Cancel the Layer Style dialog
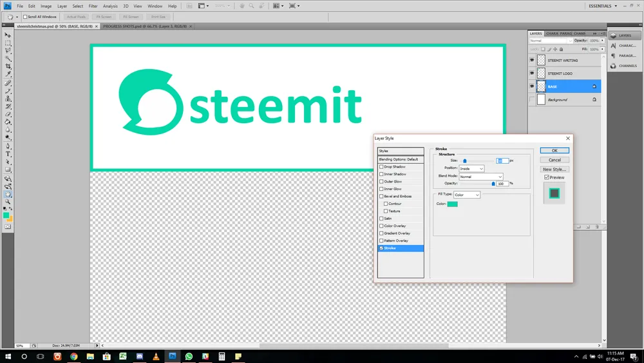Viewport: 644px width, 363px height. click(x=554, y=160)
